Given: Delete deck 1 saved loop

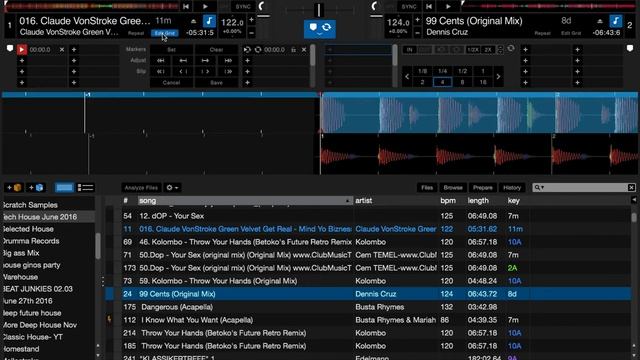Looking at the screenshot, I should point(304,49).
